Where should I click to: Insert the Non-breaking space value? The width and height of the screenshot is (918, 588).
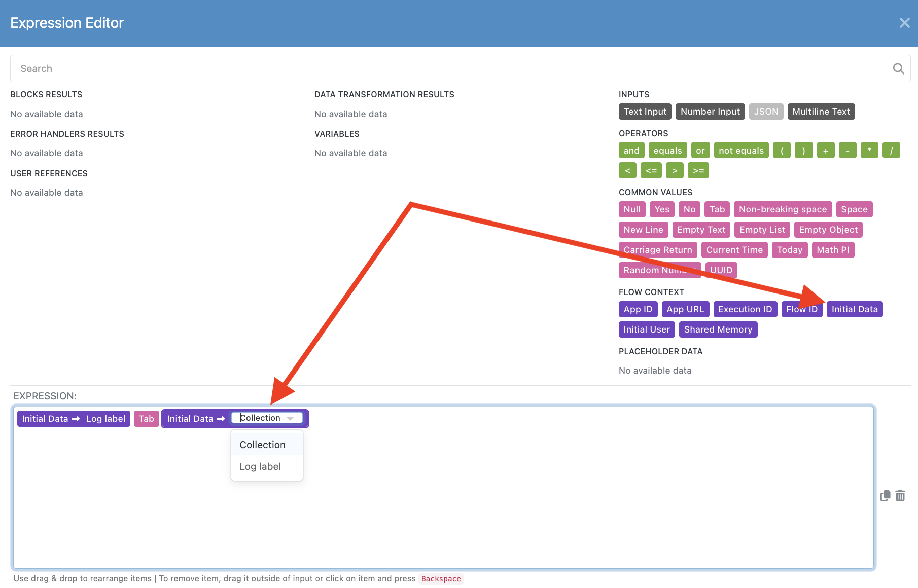point(783,209)
